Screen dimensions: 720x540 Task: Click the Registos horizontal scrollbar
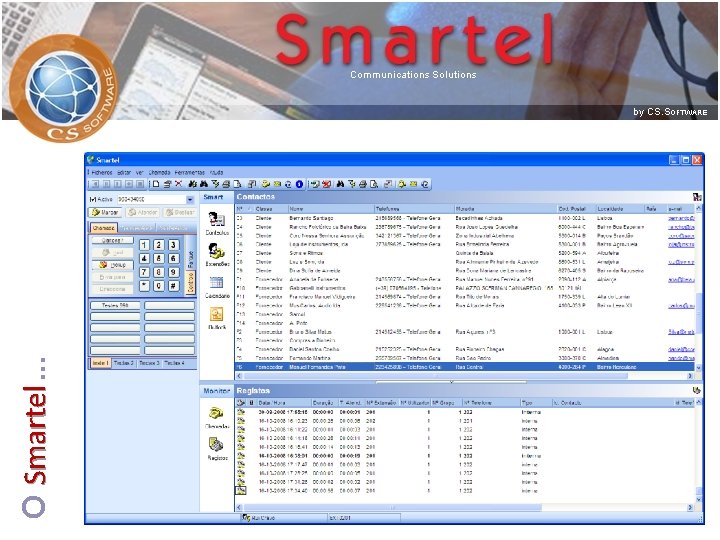click(465, 507)
